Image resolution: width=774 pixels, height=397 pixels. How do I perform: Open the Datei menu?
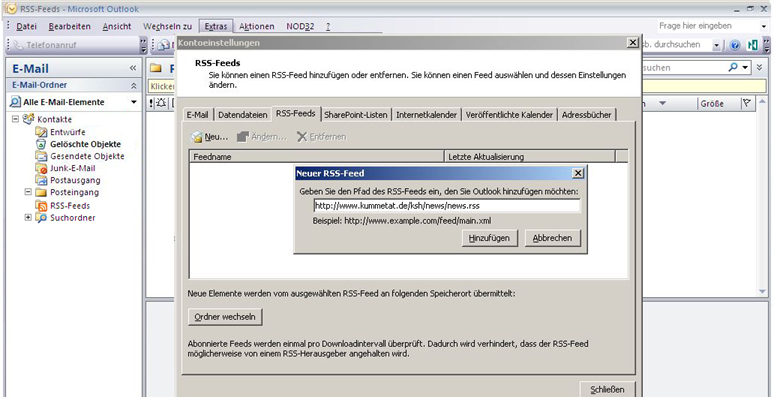tap(26, 27)
